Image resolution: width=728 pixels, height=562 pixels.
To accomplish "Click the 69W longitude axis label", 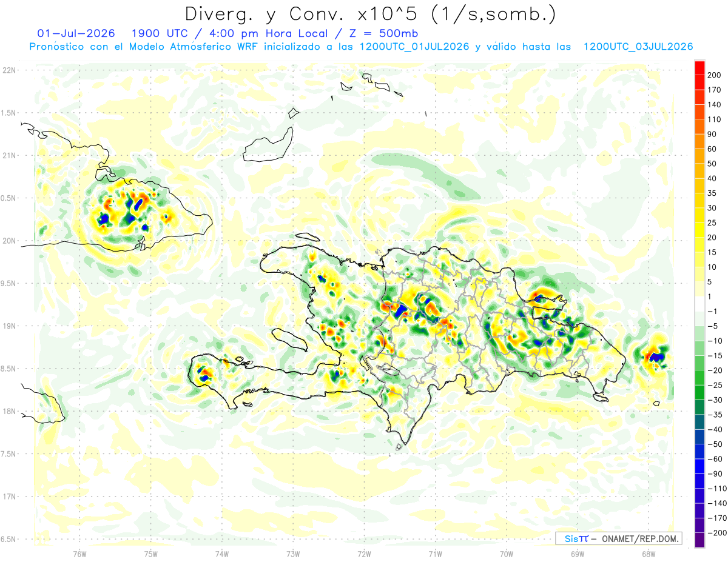I will [x=578, y=554].
